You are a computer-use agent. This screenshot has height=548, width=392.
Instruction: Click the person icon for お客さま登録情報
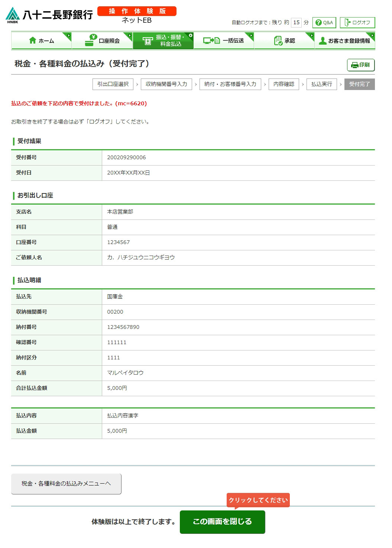[323, 41]
